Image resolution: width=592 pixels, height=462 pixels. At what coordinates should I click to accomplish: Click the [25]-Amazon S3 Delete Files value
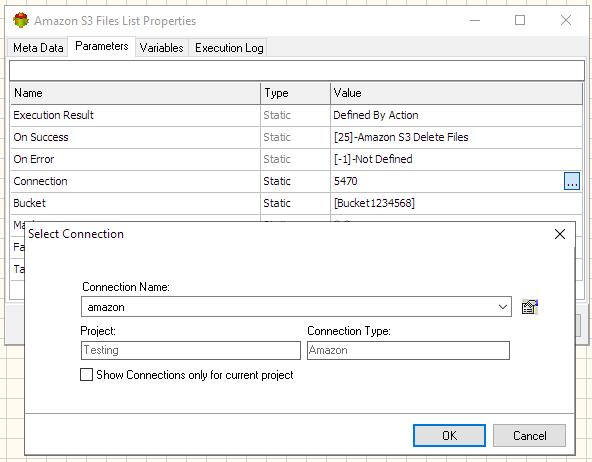(x=401, y=137)
